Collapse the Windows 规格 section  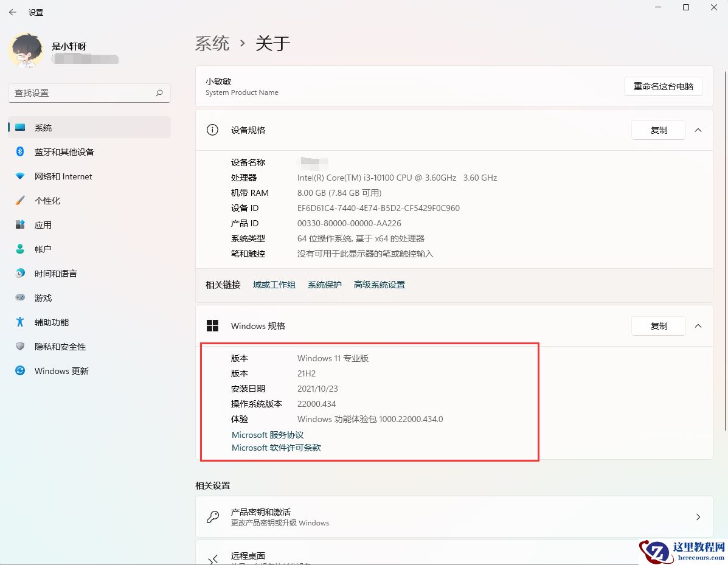(x=698, y=325)
